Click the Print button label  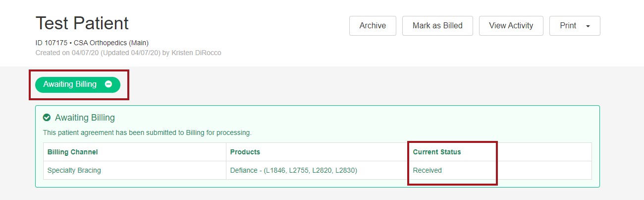point(568,26)
